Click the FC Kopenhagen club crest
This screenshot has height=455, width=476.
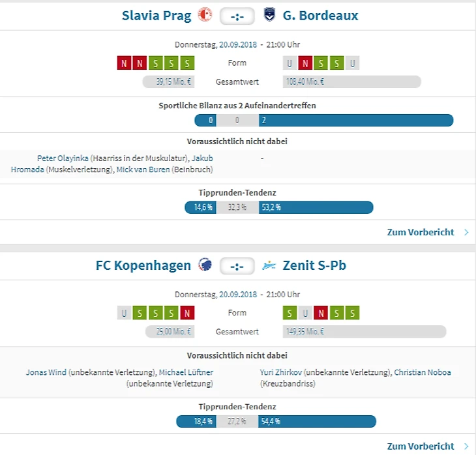point(205,265)
